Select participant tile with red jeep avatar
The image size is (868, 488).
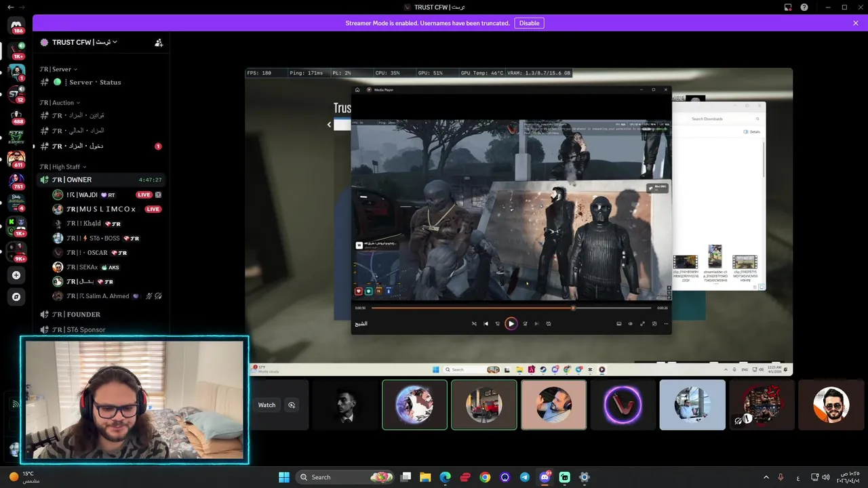(x=484, y=405)
